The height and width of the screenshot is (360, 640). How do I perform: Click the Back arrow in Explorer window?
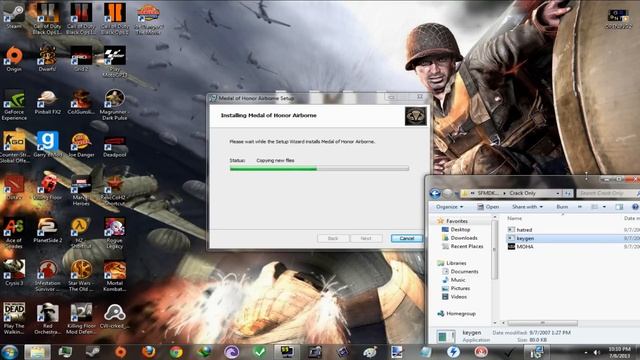(x=435, y=193)
